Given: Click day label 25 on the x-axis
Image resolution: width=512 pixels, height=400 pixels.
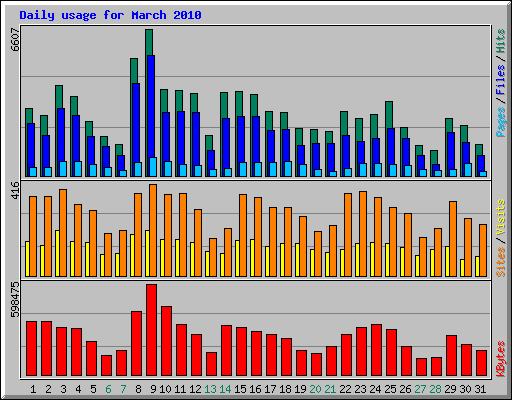Looking at the screenshot, I should pyautogui.click(x=390, y=389).
